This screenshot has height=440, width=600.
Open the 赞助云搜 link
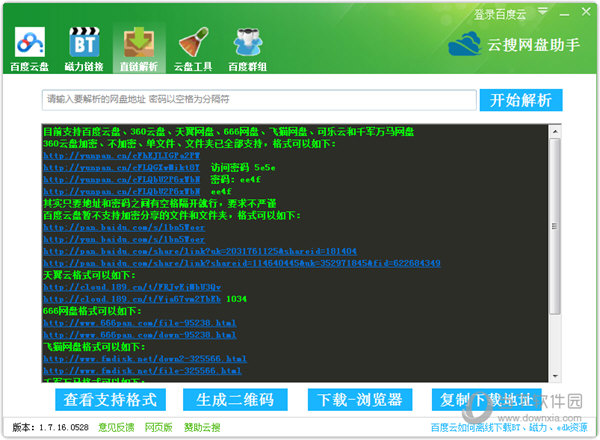202,427
